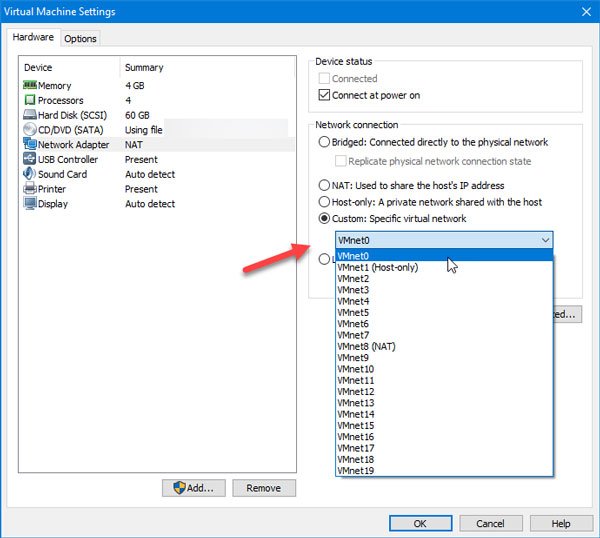
Task: Click the Remove button
Action: [264, 488]
